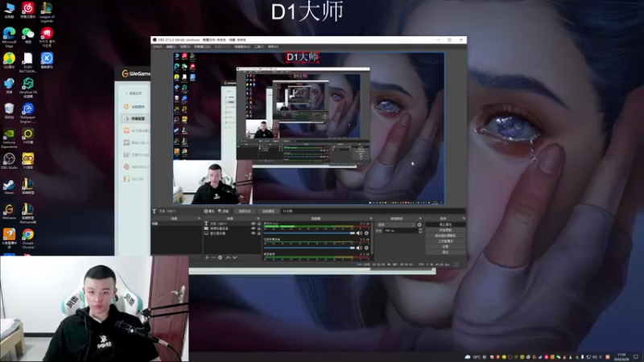Add a new source with the plus icon

click(x=207, y=257)
